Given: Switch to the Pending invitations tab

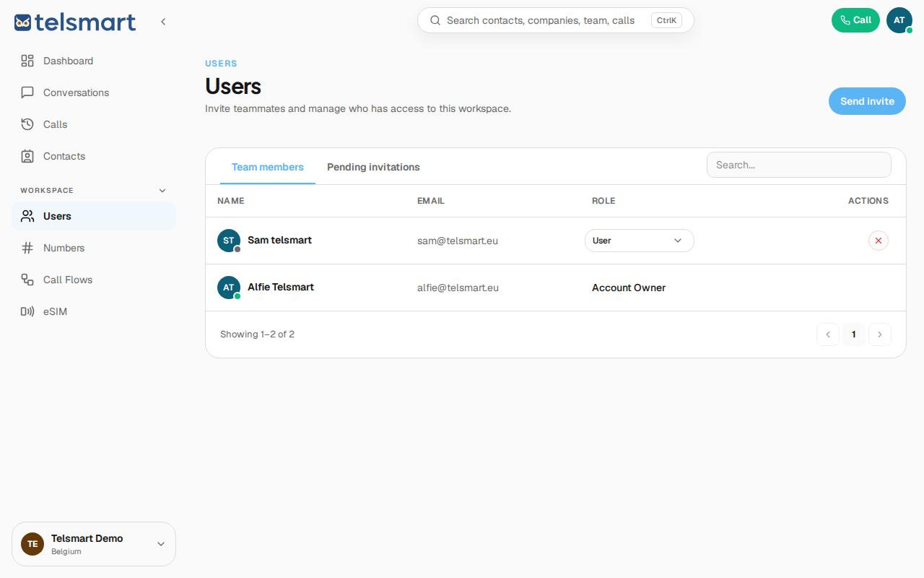Looking at the screenshot, I should 373,167.
